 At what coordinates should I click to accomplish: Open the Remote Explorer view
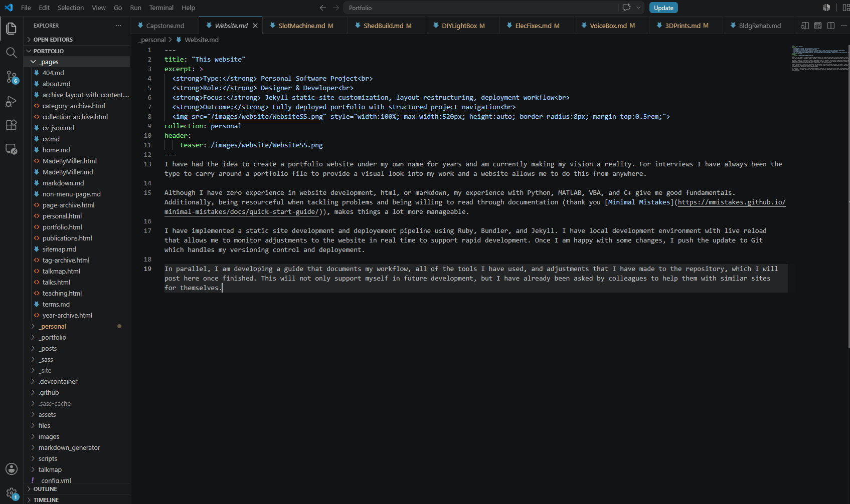click(11, 149)
